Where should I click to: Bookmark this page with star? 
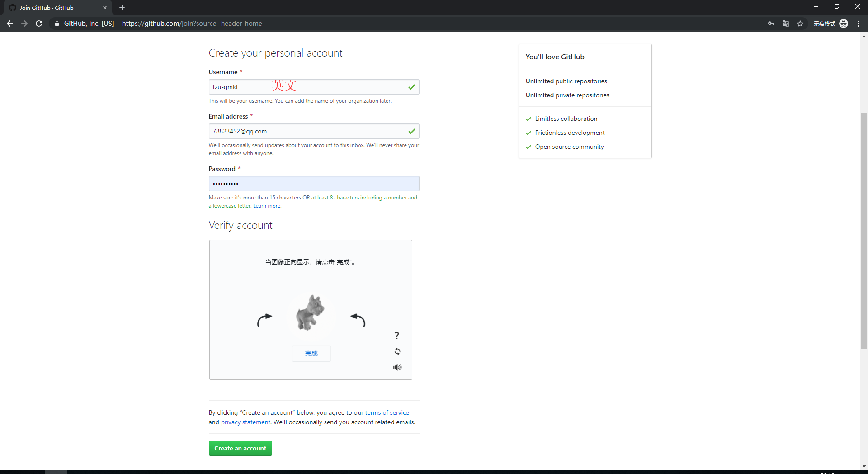tap(800, 24)
